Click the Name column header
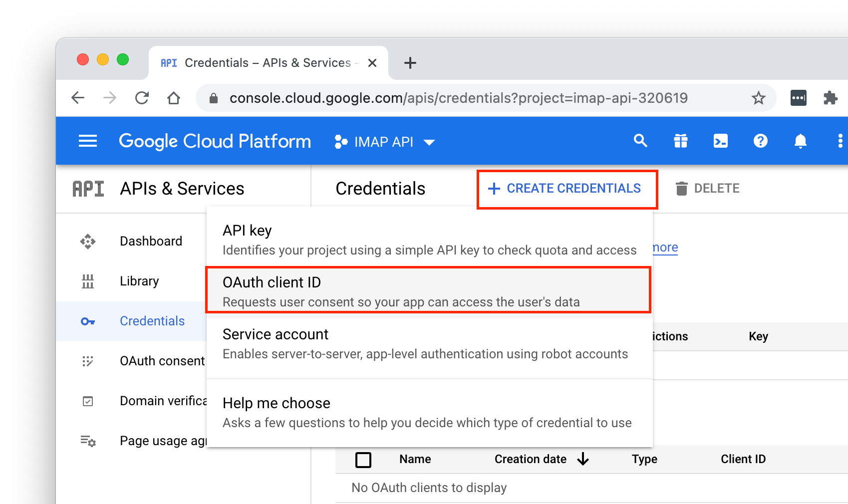Viewport: 848px width, 504px height. pyautogui.click(x=415, y=459)
